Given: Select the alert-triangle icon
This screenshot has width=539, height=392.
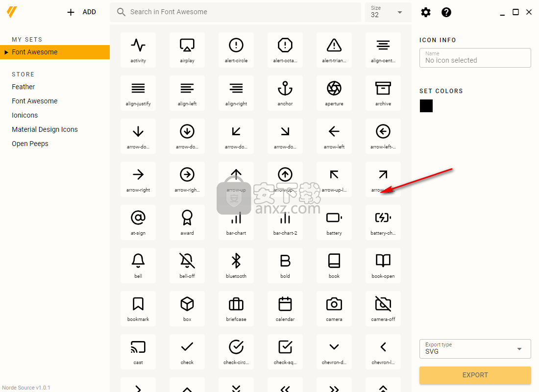Looking at the screenshot, I should pyautogui.click(x=334, y=50).
